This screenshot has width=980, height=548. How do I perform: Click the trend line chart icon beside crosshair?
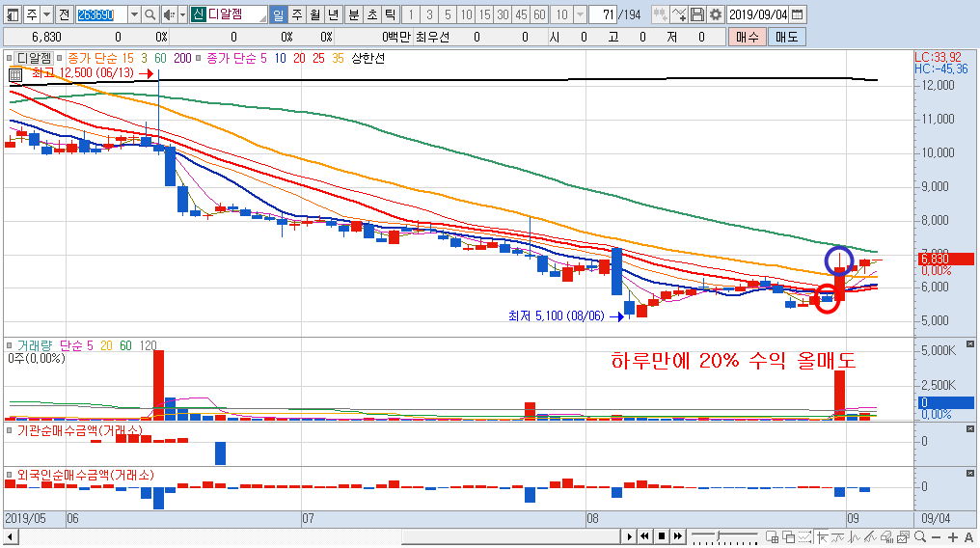(837, 536)
